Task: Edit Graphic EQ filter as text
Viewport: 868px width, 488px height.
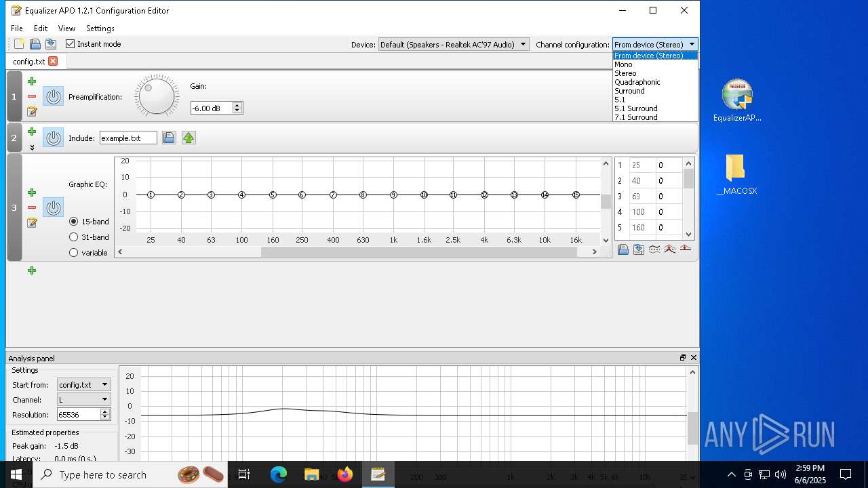Action: pyautogui.click(x=32, y=223)
